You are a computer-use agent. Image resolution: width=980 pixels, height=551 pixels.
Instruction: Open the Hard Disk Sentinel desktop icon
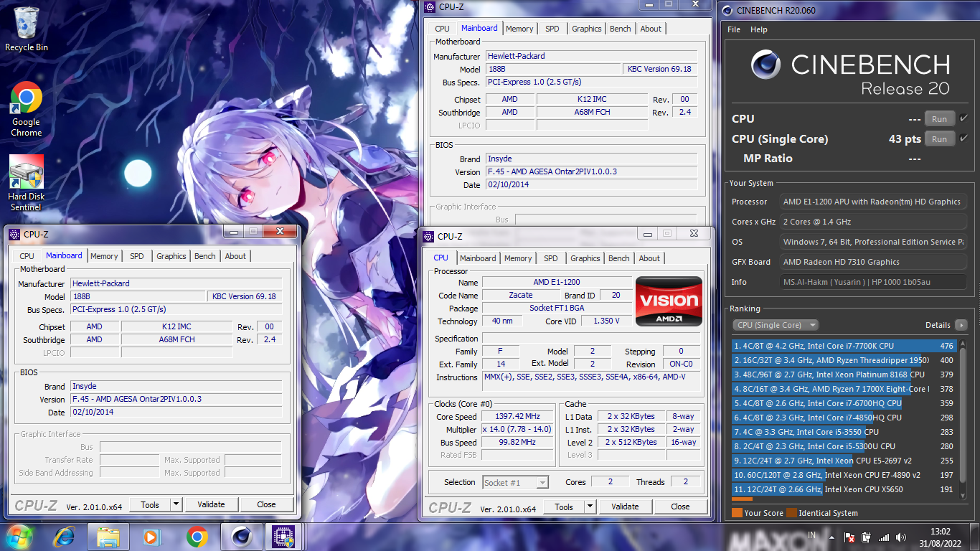click(x=27, y=183)
